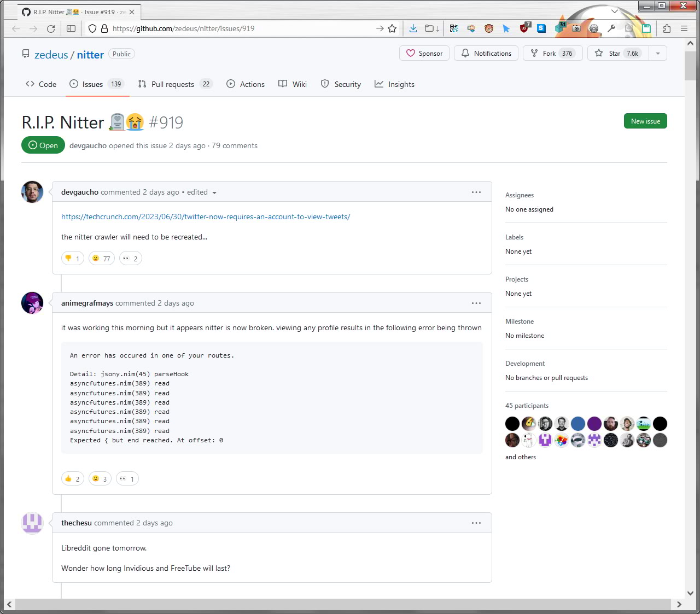Toggle eyes reaction with count 2

pos(131,258)
